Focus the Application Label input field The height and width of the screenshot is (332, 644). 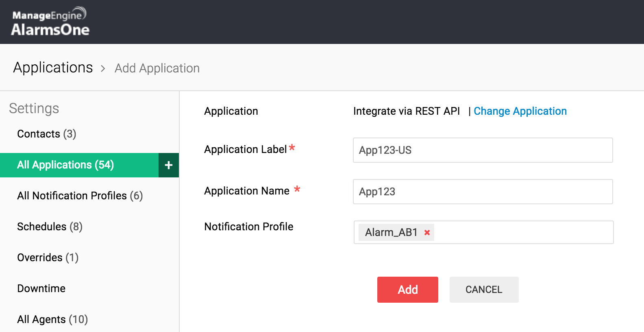pyautogui.click(x=483, y=150)
